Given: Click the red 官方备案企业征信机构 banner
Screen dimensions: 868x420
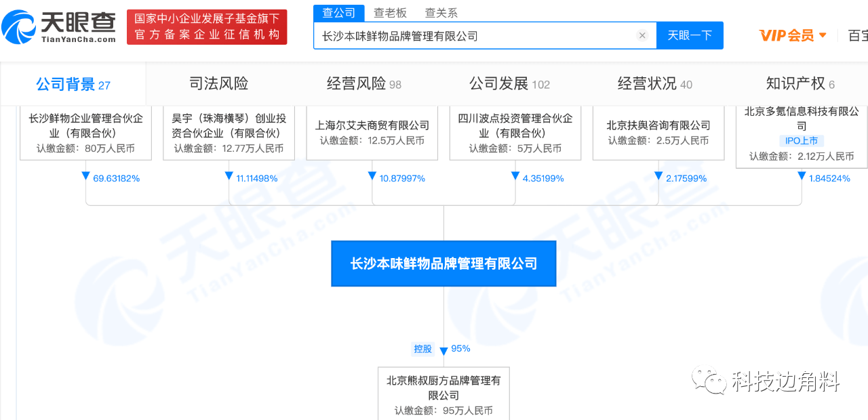Looking at the screenshot, I should 207,27.
